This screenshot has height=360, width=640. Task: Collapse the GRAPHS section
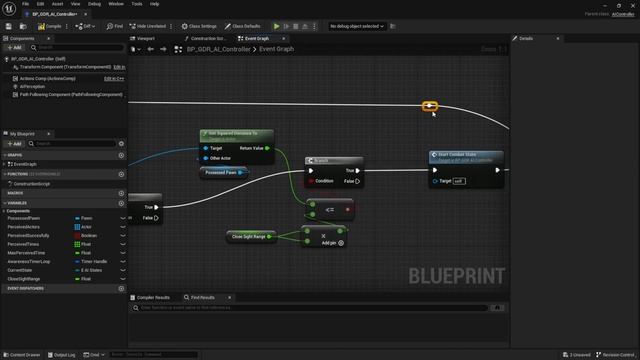pos(4,155)
